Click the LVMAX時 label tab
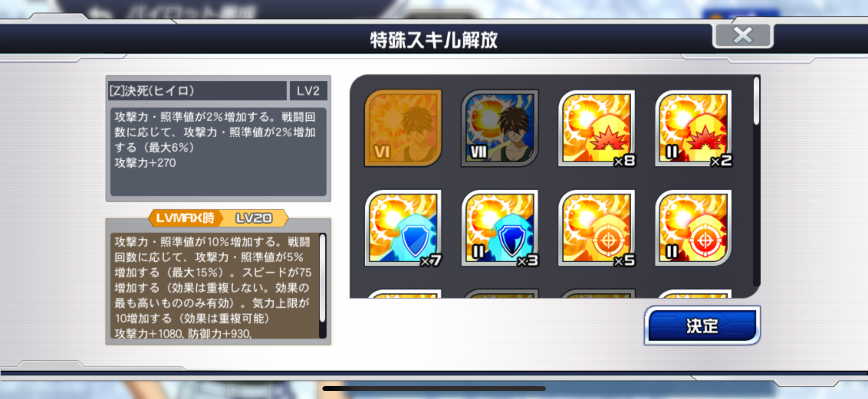The height and width of the screenshot is (399, 868). [x=185, y=218]
